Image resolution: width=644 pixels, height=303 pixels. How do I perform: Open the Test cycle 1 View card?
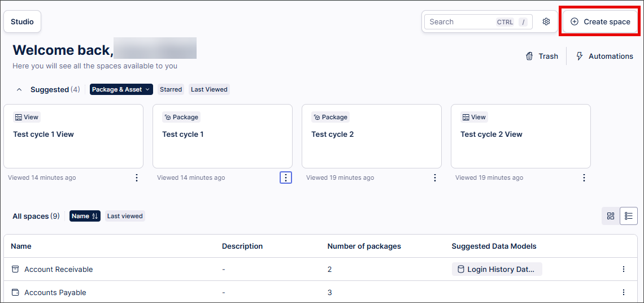[x=73, y=136]
